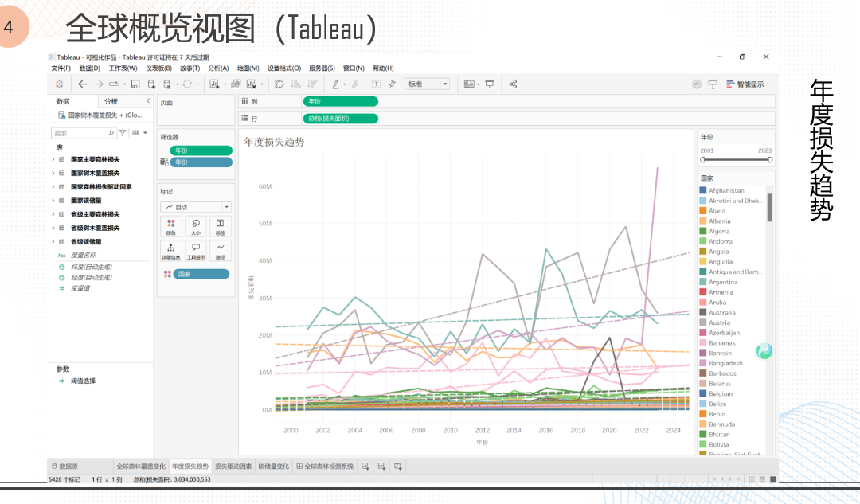Click the 年份 pill on the columns shelf
The height and width of the screenshot is (504, 860).
pyautogui.click(x=340, y=101)
